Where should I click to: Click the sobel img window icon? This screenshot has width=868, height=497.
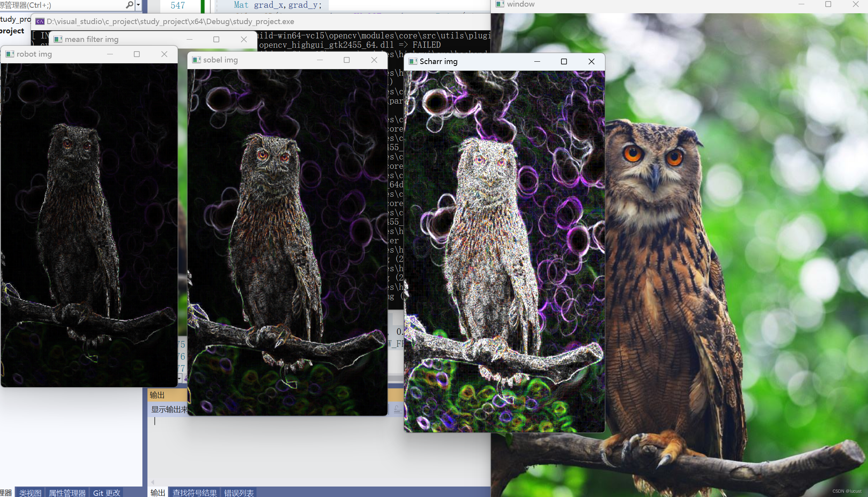coord(197,60)
